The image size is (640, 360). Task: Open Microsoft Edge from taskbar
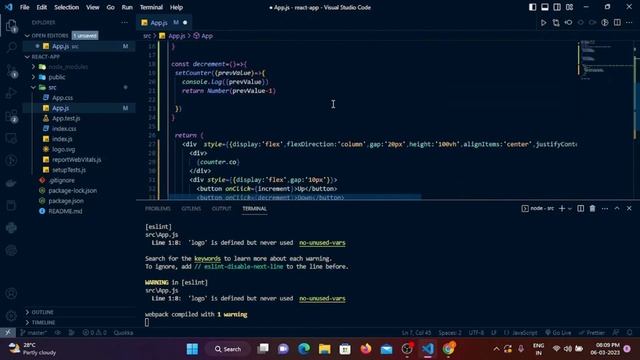(304, 349)
